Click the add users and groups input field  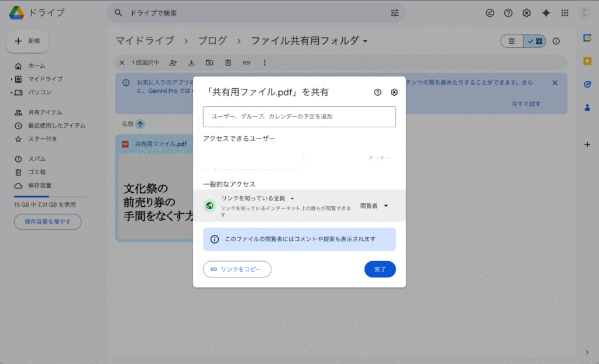[299, 117]
